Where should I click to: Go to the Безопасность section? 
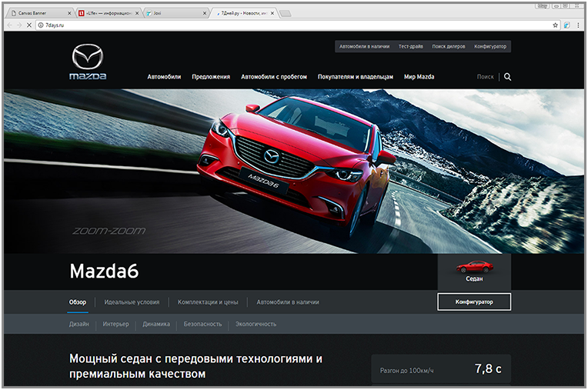(202, 324)
